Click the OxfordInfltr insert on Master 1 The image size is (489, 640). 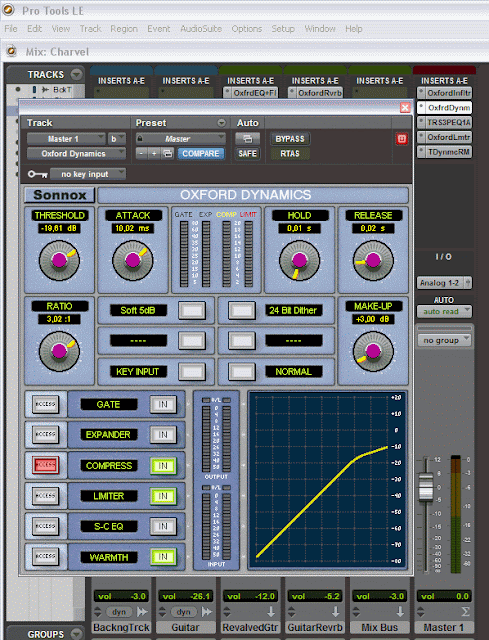[x=444, y=93]
